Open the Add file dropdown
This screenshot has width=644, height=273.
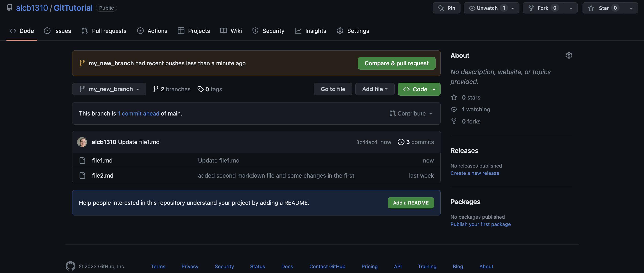point(375,89)
